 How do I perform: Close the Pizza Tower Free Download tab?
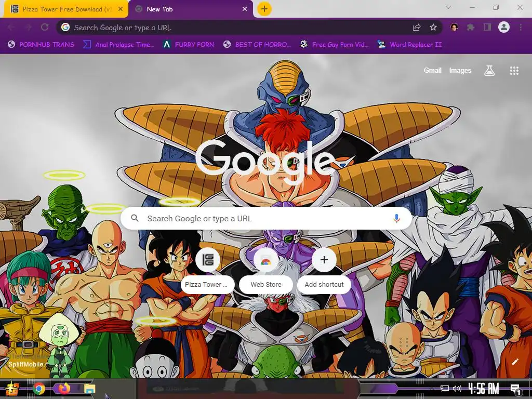click(121, 9)
